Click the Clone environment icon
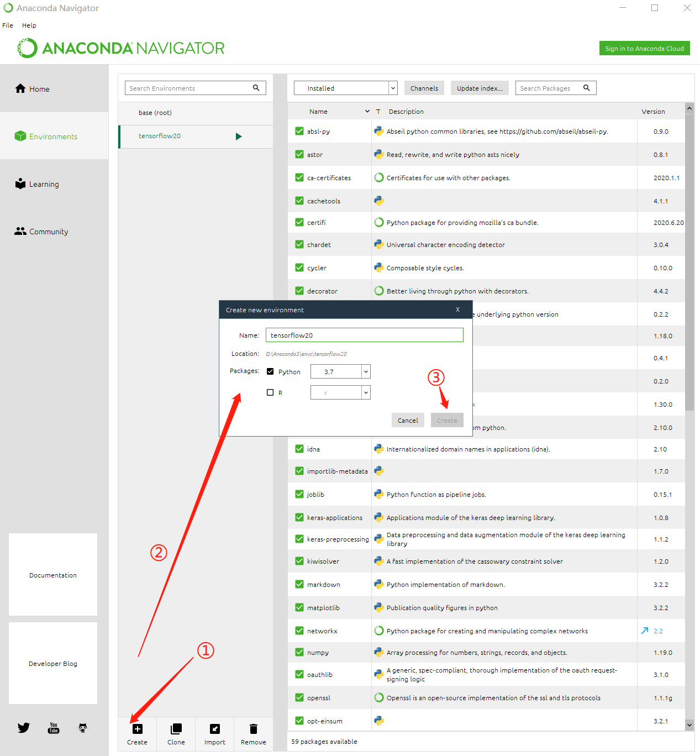 pyautogui.click(x=176, y=729)
